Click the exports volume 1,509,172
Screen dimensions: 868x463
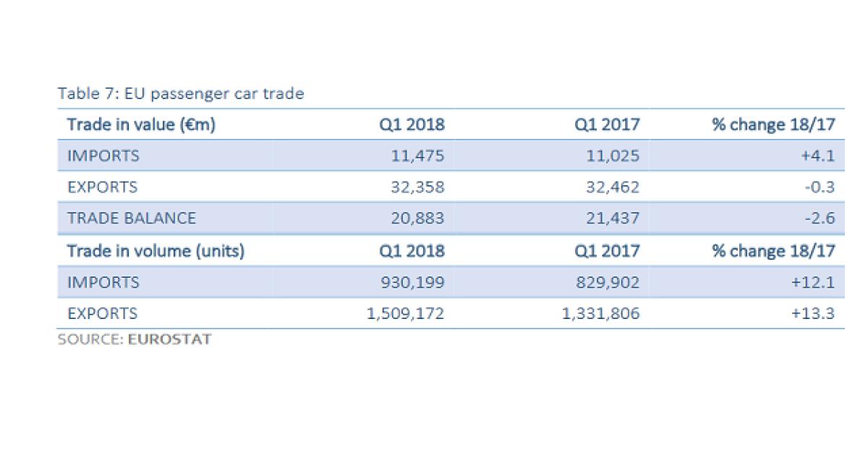click(405, 314)
